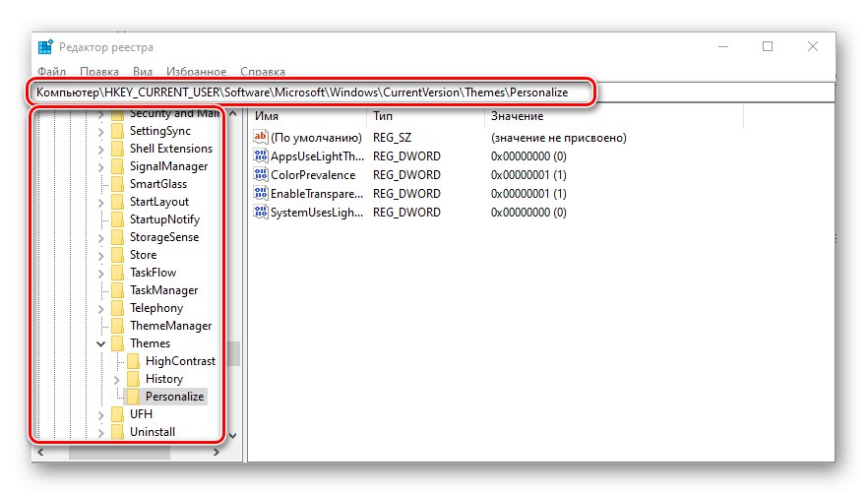Select the SystemUsesLigh... value name
The width and height of the screenshot is (868, 495).
tap(317, 213)
